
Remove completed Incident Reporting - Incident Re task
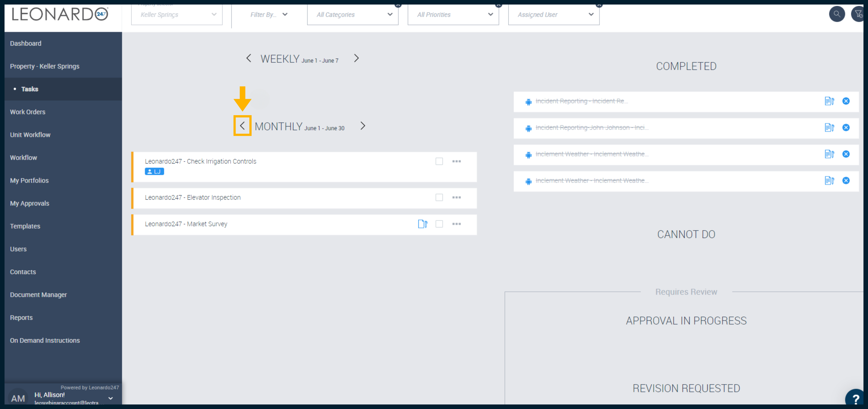pos(846,101)
